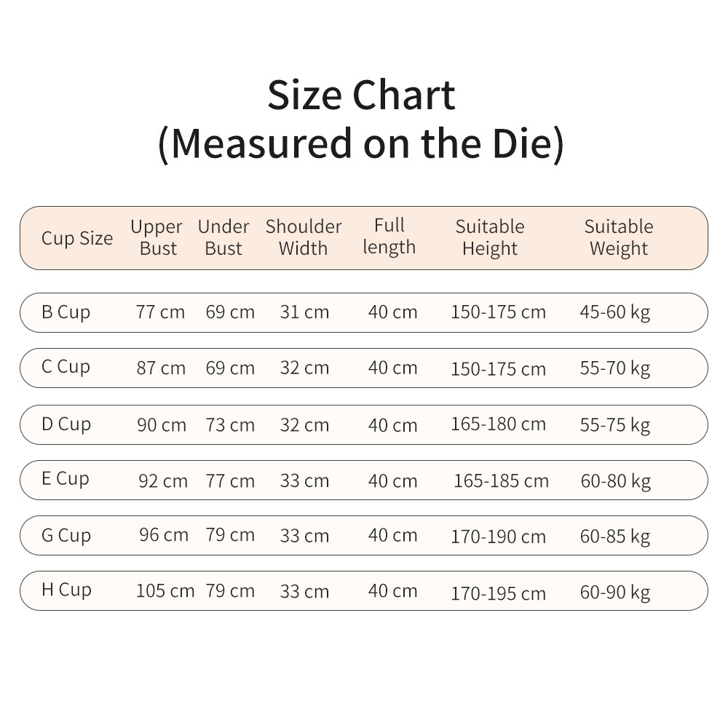
Task: Click the "Measured on the Die" subtitle
Action: coord(361,143)
